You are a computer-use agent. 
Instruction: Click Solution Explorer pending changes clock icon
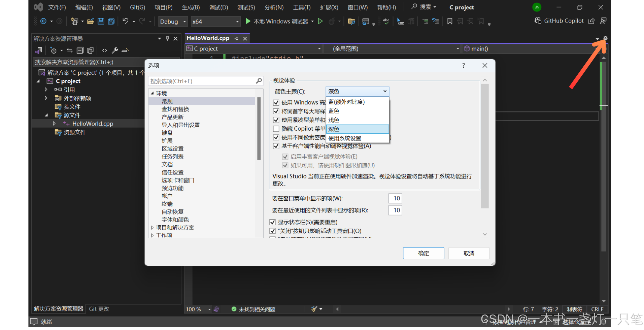point(53,51)
